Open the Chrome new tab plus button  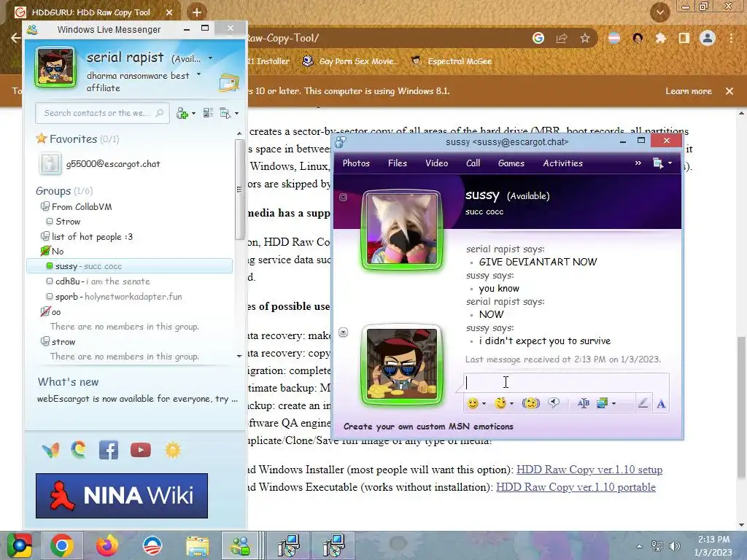coord(197,12)
